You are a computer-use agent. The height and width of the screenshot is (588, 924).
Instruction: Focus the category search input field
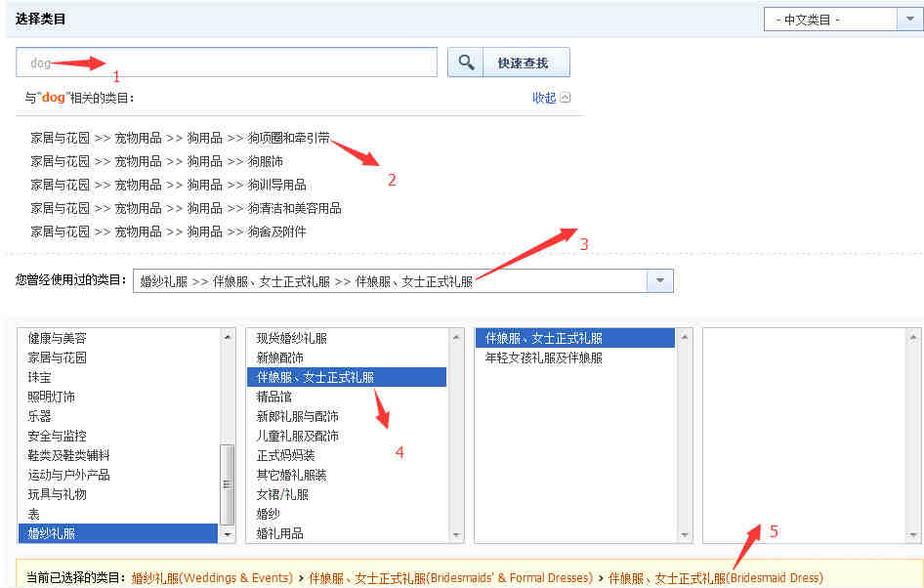[227, 63]
